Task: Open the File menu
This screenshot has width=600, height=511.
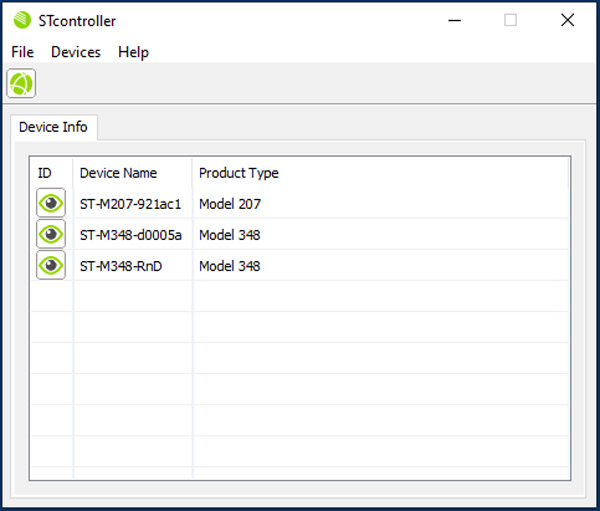Action: pos(23,52)
